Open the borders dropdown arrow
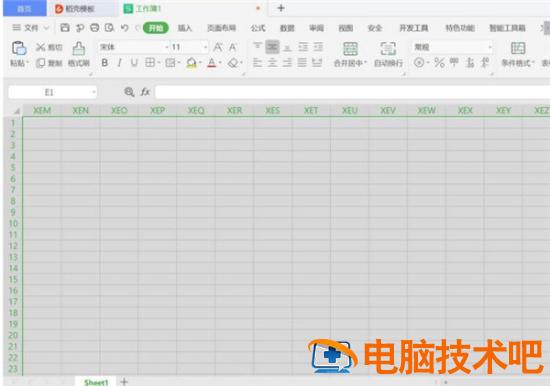550x386 pixels. (159, 63)
